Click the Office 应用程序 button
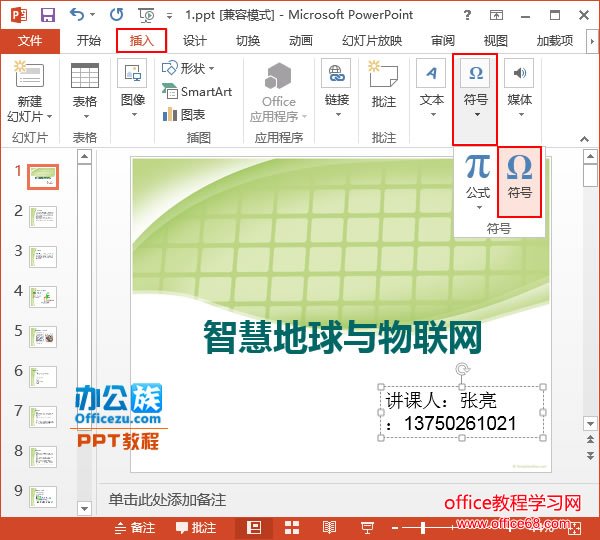The width and height of the screenshot is (600, 540). tap(279, 92)
